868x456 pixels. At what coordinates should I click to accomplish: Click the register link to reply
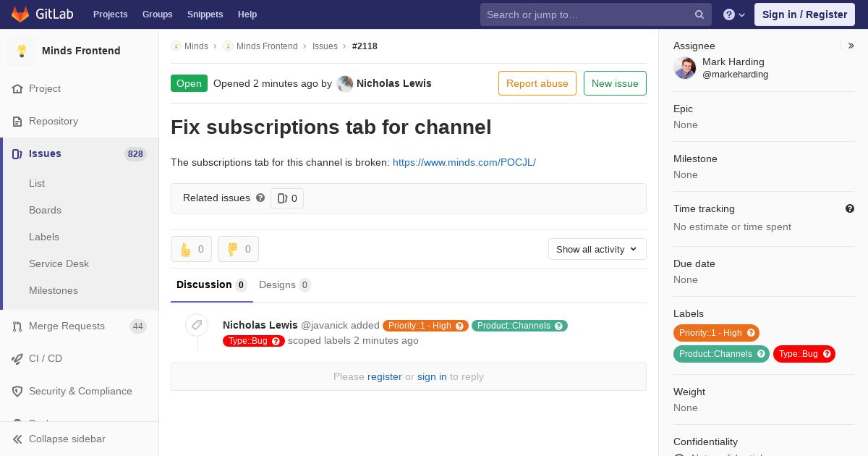coord(385,376)
